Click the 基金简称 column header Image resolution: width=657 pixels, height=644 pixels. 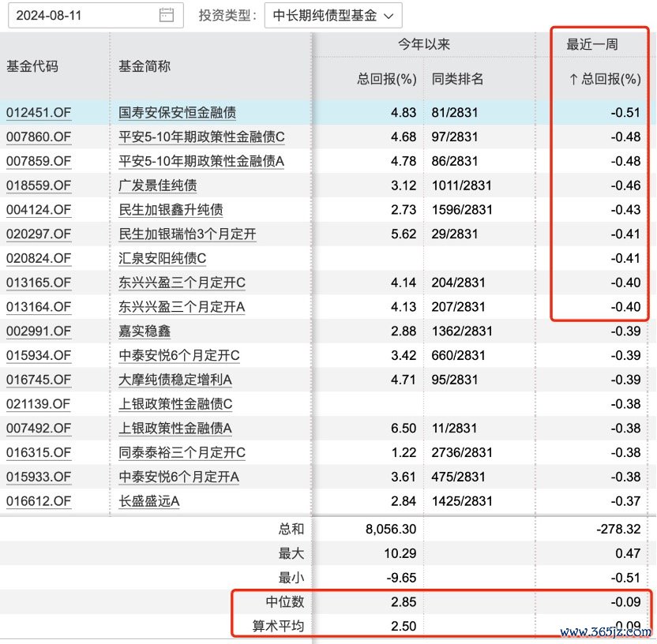[145, 66]
